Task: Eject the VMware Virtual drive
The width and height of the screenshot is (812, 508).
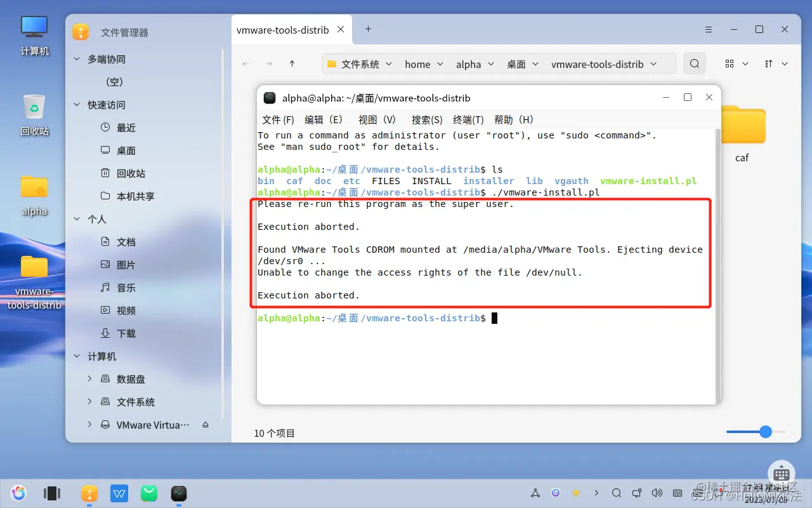Action: [206, 425]
